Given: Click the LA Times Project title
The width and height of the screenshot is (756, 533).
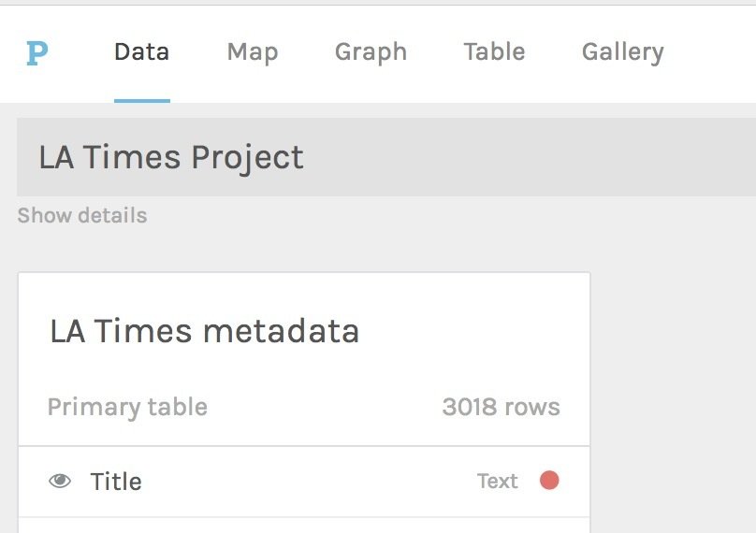Looking at the screenshot, I should [x=171, y=157].
